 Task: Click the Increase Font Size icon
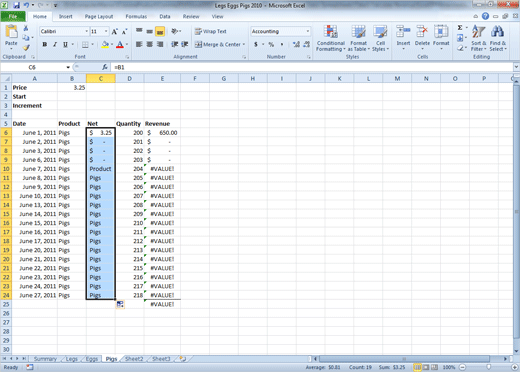pos(114,32)
